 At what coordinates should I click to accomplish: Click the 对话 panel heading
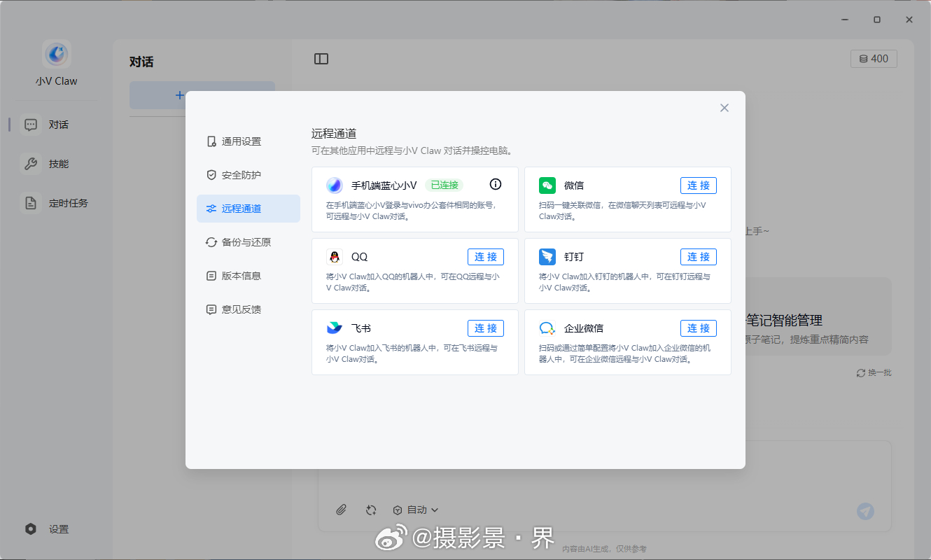(141, 62)
